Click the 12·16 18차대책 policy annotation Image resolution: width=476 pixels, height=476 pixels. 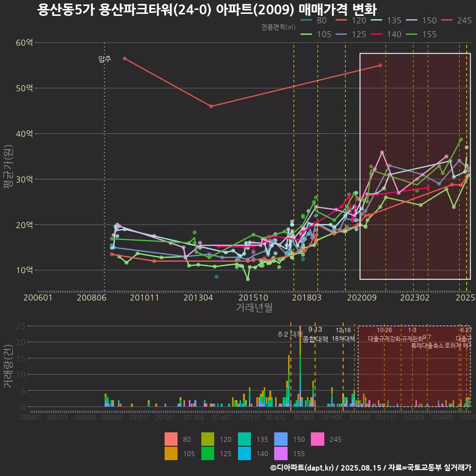[x=343, y=334]
